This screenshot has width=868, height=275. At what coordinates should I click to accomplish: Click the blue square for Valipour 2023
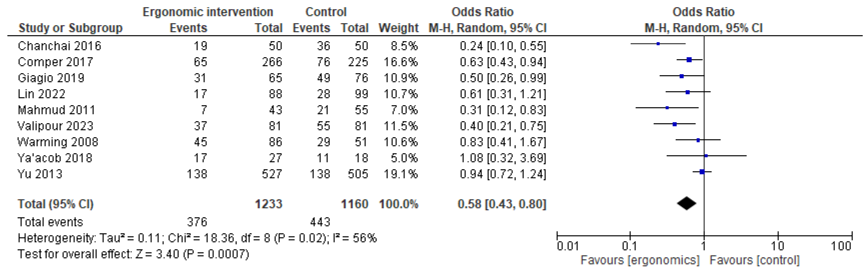(x=675, y=124)
